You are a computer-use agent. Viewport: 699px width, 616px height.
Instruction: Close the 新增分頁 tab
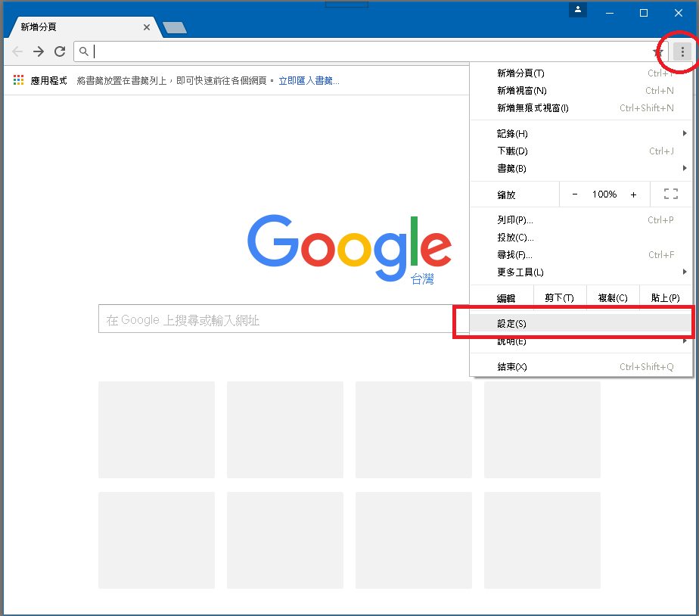click(148, 27)
